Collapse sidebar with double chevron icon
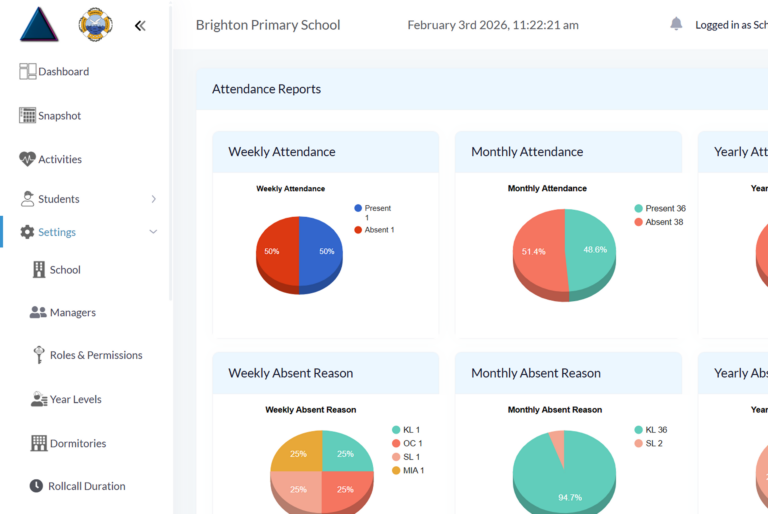 click(x=140, y=26)
